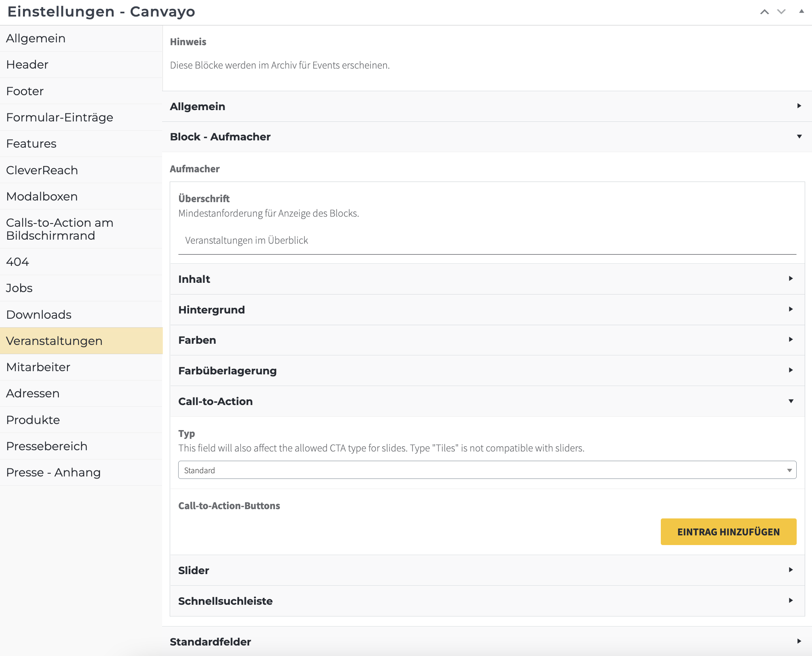The width and height of the screenshot is (812, 656).
Task: Click the small collapse triangle at top right
Action: (802, 11)
